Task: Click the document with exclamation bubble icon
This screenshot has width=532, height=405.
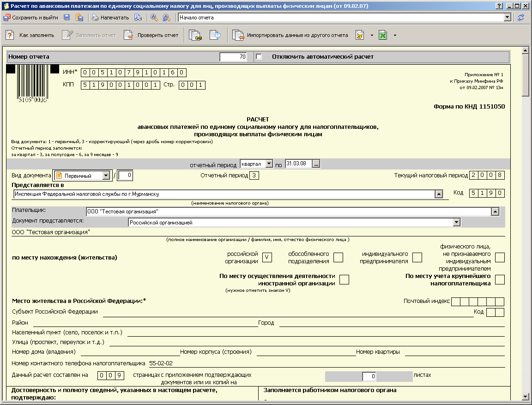Action: (215, 35)
